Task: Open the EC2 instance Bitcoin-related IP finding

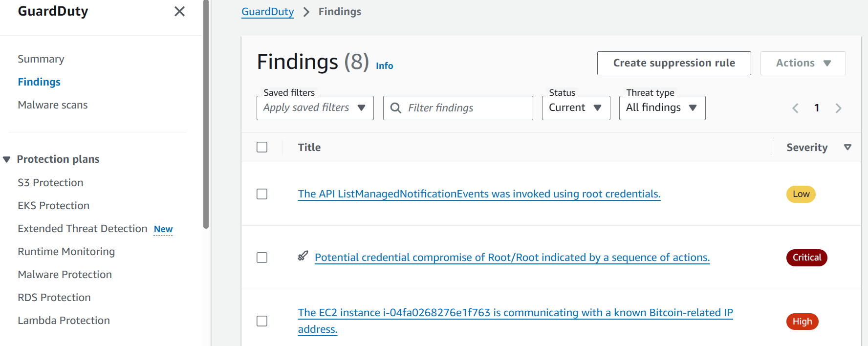Action: tap(515, 321)
